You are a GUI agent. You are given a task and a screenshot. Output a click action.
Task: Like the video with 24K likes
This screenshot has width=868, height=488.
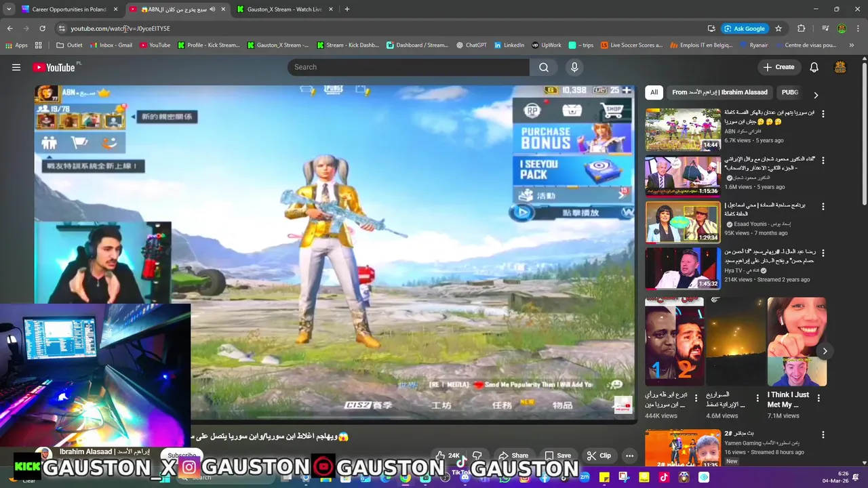pyautogui.click(x=448, y=455)
